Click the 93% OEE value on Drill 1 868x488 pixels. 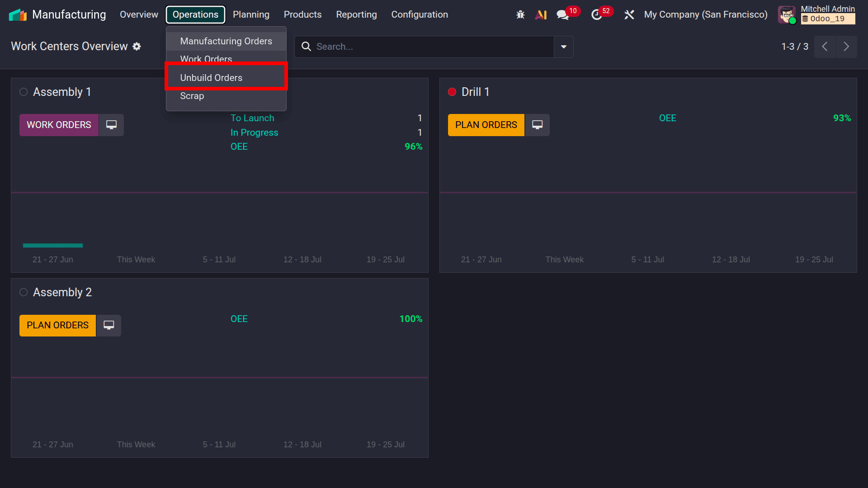click(842, 118)
